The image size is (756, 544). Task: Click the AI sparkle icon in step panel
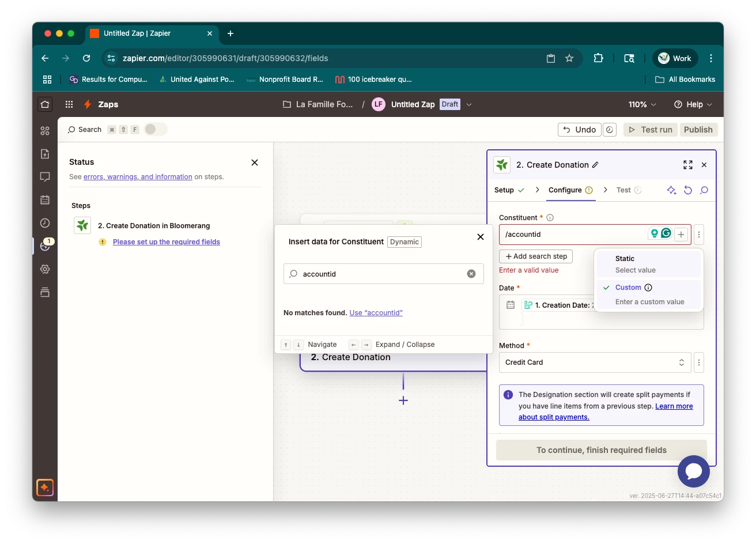(672, 190)
